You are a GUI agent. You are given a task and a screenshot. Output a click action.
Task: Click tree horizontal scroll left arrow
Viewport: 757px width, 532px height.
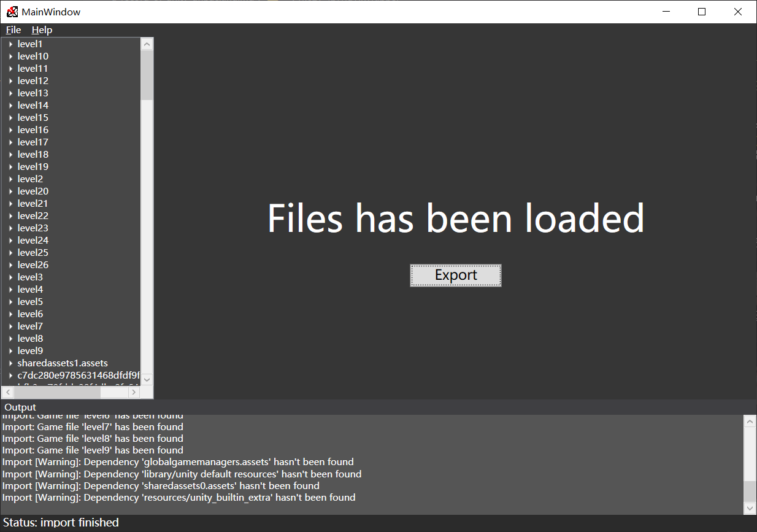pos(7,392)
